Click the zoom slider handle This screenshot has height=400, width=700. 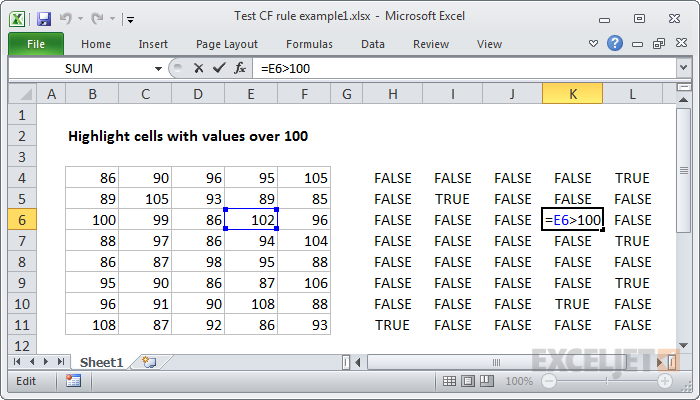606,381
